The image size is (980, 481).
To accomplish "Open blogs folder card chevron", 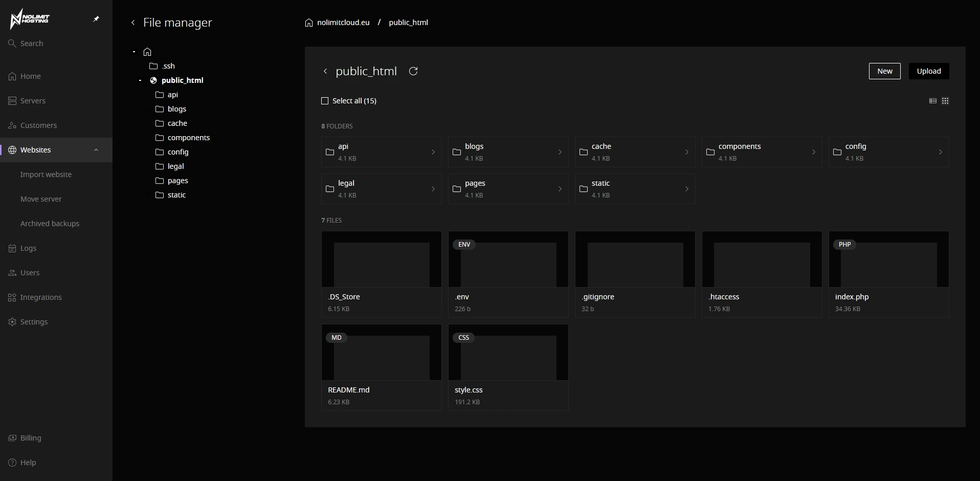I will point(560,152).
